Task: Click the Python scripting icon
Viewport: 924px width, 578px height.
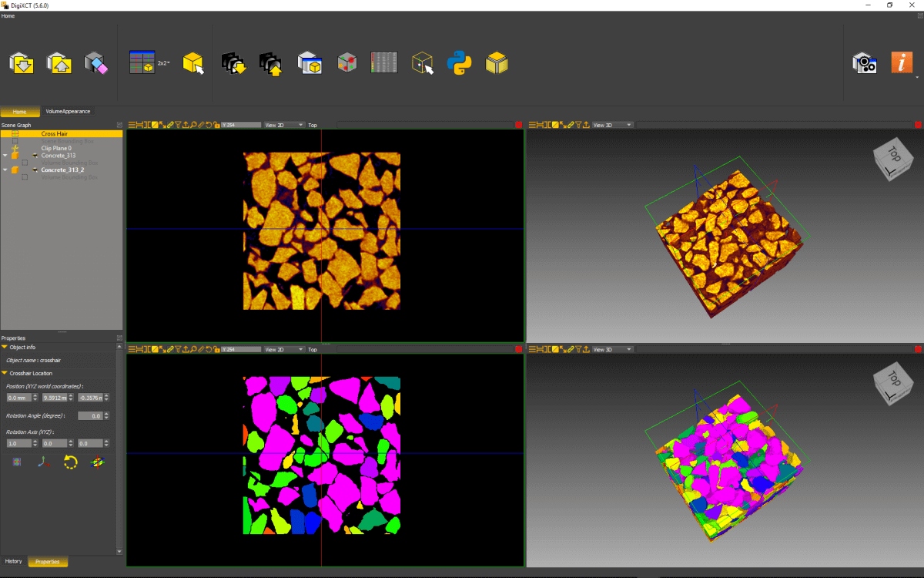Action: point(460,63)
